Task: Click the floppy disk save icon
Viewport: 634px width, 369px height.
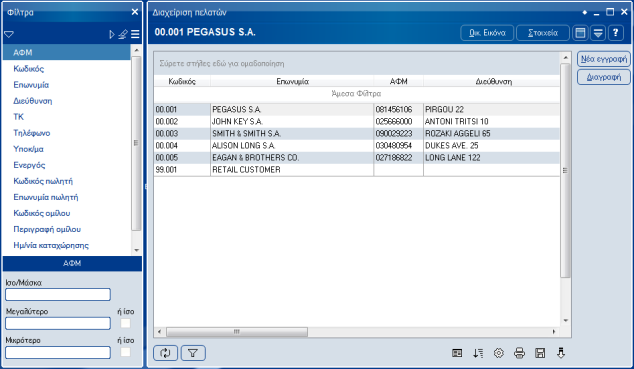Action: point(540,353)
